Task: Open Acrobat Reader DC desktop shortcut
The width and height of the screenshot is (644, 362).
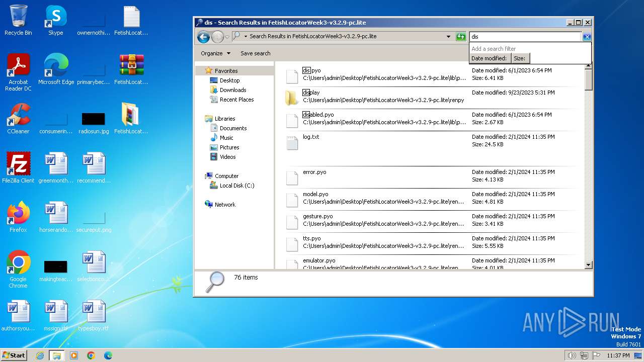Action: pyautogui.click(x=18, y=73)
